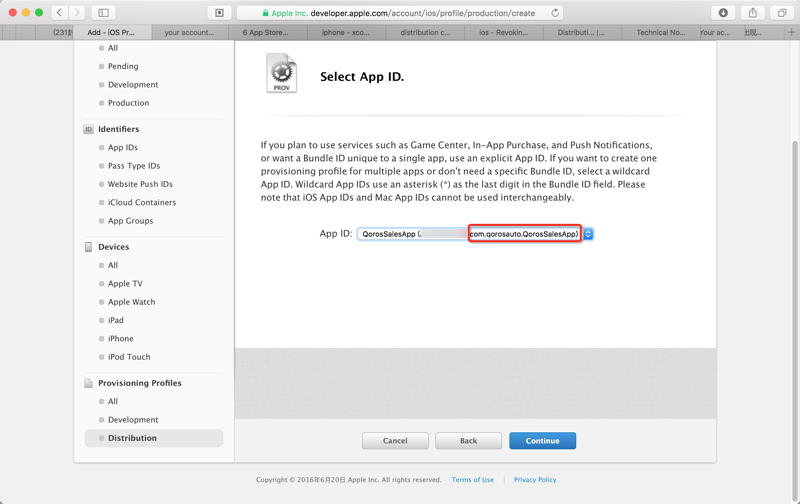The height and width of the screenshot is (504, 800).
Task: Switch to the '6 App Store...' tab
Action: point(265,32)
